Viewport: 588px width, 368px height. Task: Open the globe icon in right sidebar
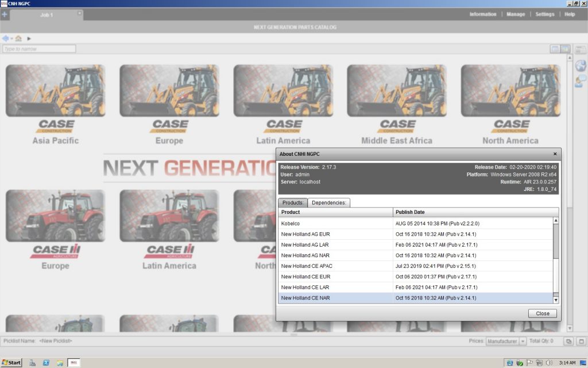[x=581, y=66]
